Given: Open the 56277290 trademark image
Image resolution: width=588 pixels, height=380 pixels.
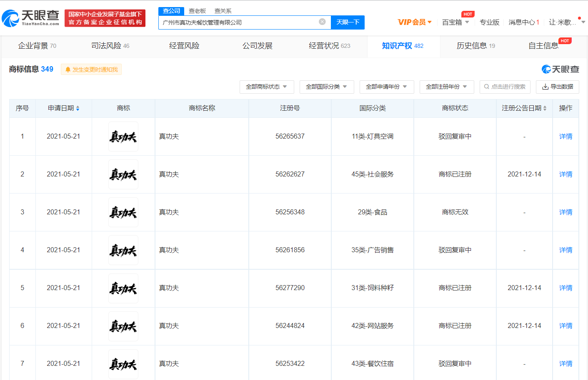Looking at the screenshot, I should [x=123, y=288].
